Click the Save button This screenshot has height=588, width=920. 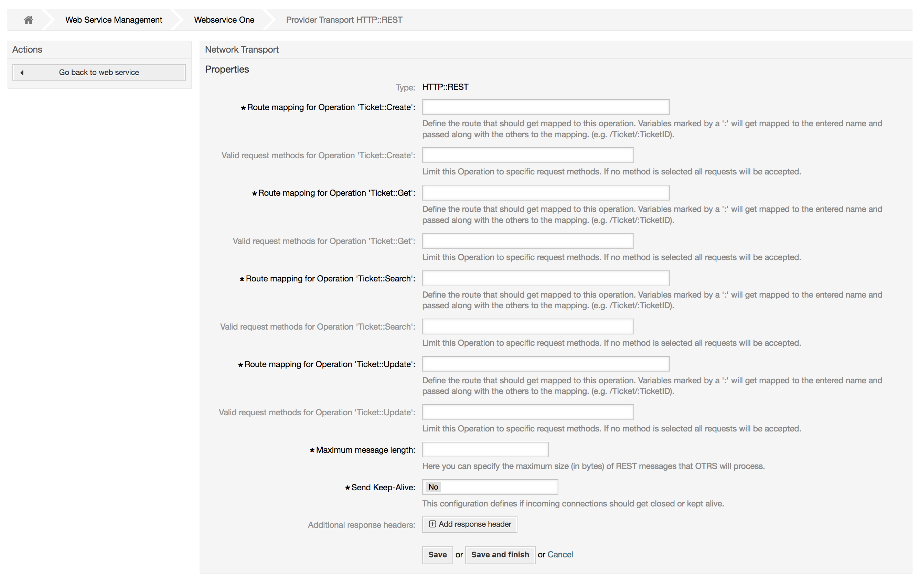coord(437,555)
